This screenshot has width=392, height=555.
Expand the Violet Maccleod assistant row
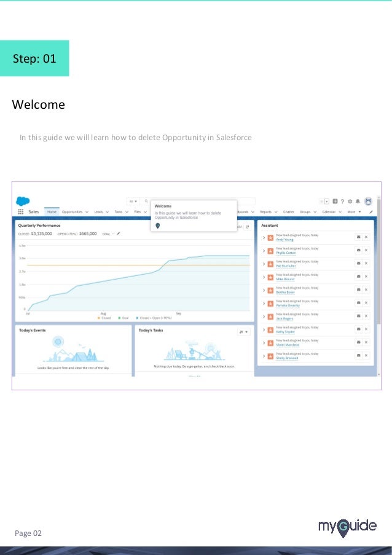[x=264, y=343]
